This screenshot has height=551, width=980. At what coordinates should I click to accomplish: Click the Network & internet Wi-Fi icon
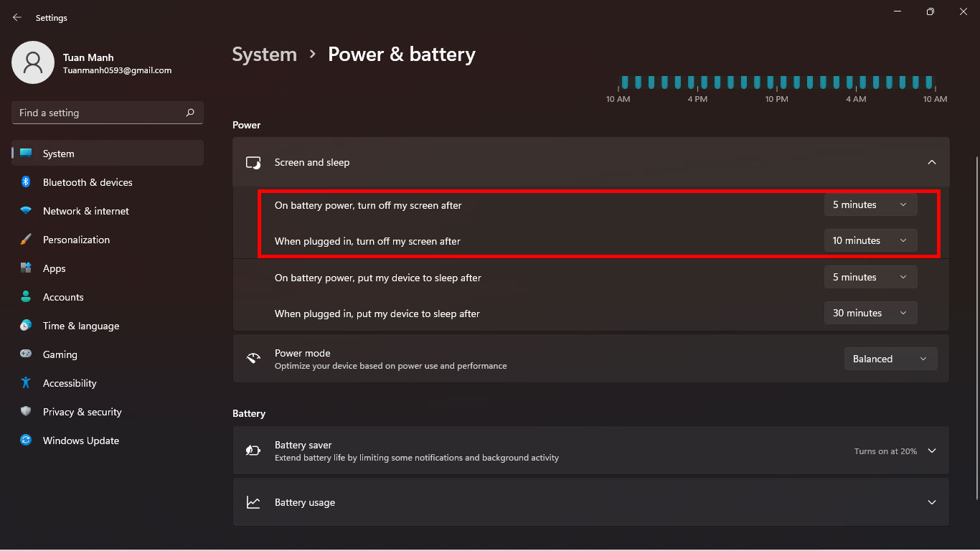point(26,211)
